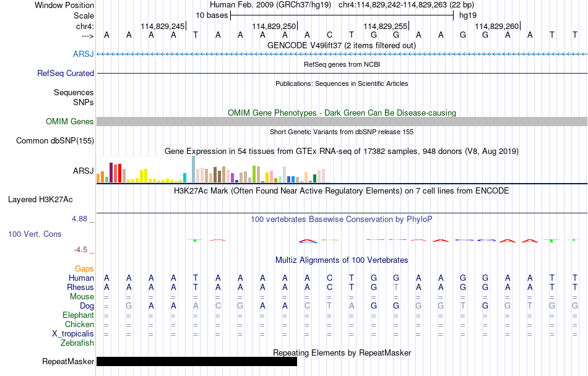Click the X_tropicalis species label
This screenshot has height=376, width=588.
pyautogui.click(x=73, y=334)
